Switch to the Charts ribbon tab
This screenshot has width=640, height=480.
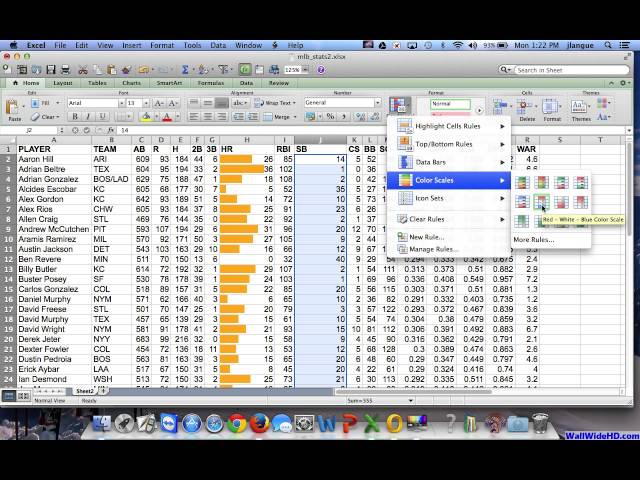coord(131,83)
